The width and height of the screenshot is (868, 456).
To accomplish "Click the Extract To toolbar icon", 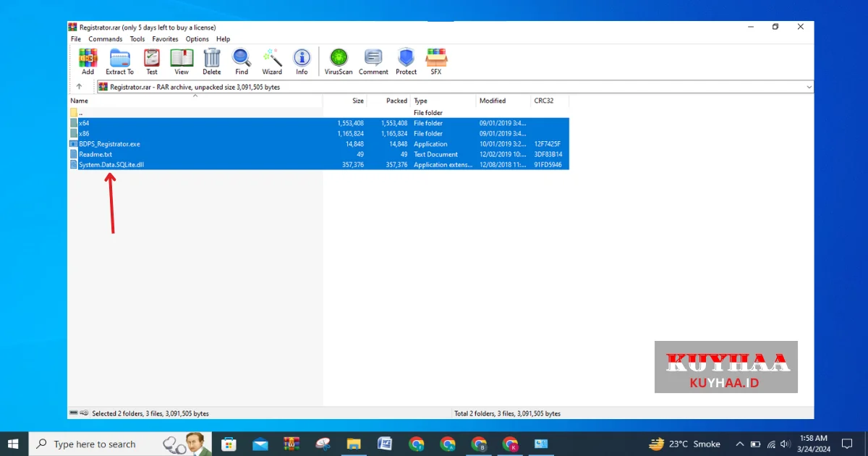I will 119,61.
